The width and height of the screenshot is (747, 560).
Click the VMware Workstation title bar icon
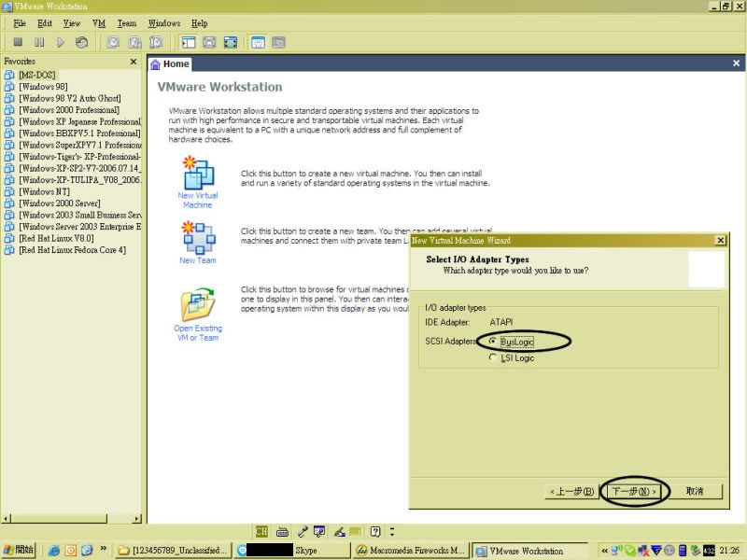pos(7,7)
